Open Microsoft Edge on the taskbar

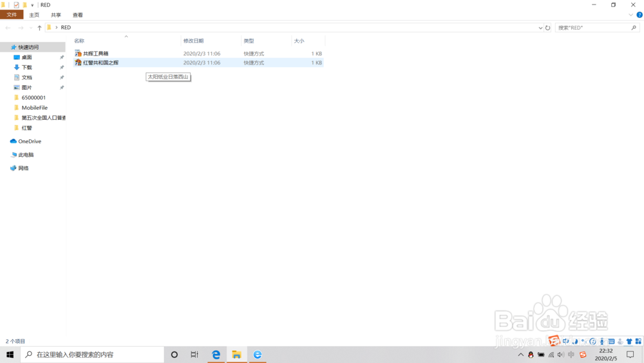(216, 355)
